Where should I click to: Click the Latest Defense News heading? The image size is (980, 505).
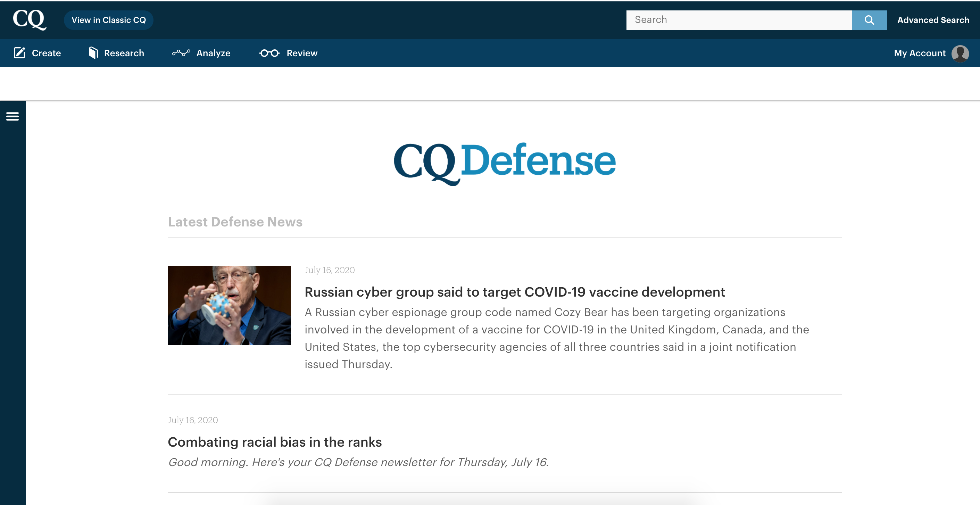click(x=235, y=222)
